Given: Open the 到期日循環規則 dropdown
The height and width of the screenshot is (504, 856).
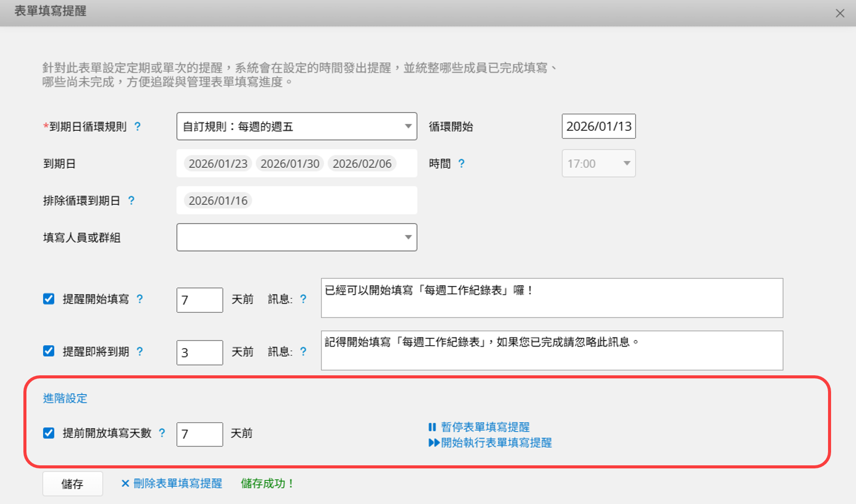Looking at the screenshot, I should click(x=297, y=126).
